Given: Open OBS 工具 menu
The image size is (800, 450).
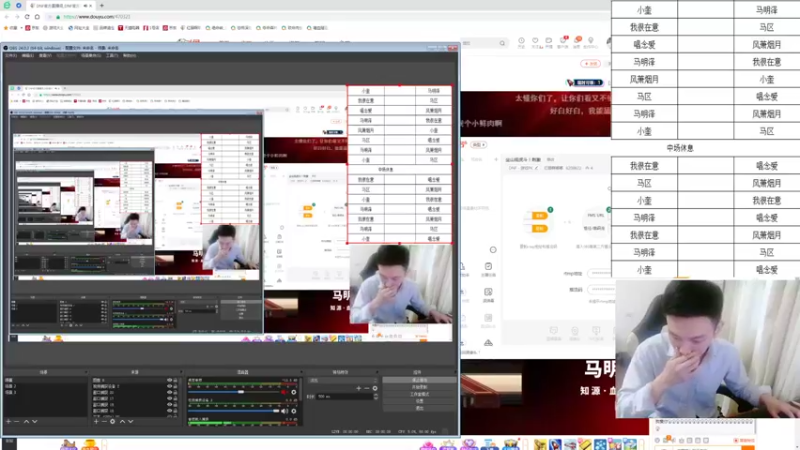Looking at the screenshot, I should coord(112,55).
